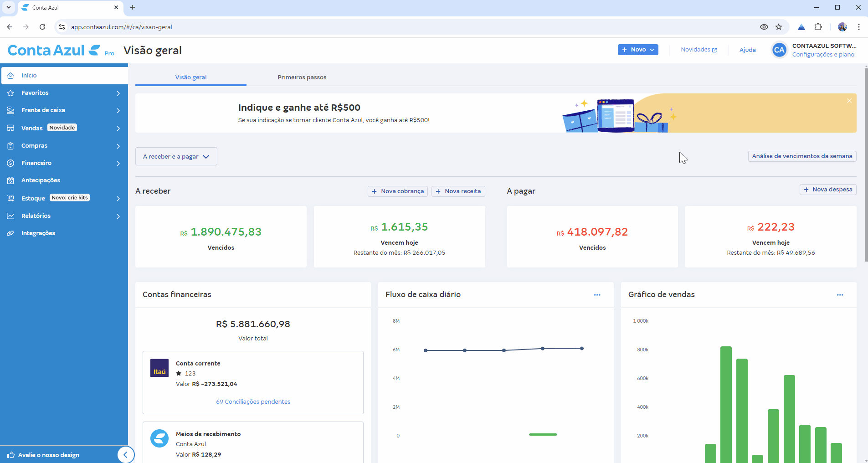Viewport: 868px width, 463px height.
Task: Click the Antecipações icon in sidebar
Action: (x=10, y=180)
